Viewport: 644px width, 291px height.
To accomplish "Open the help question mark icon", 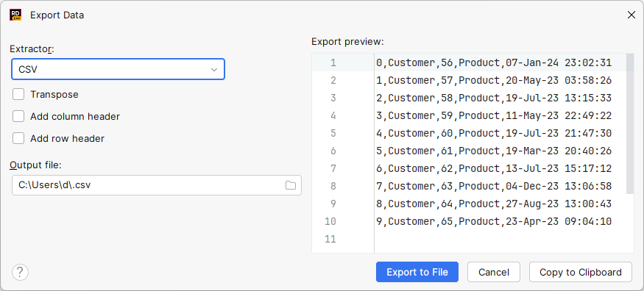I will tap(20, 272).
